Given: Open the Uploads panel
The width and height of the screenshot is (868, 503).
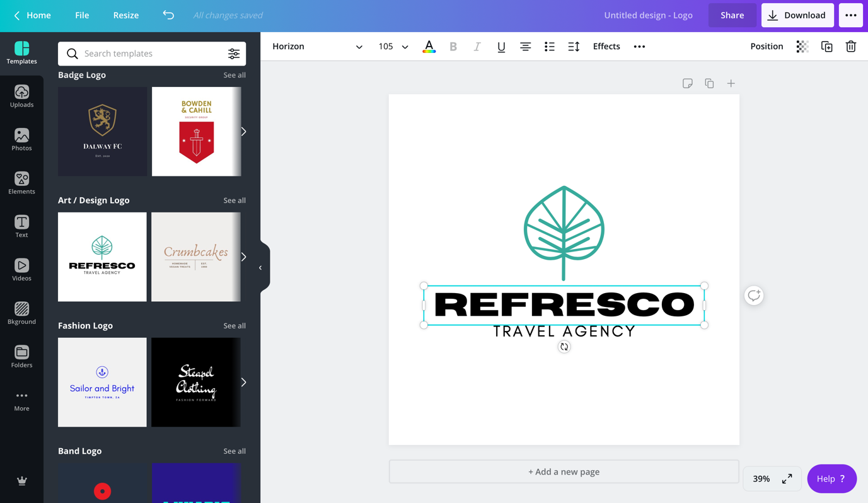Looking at the screenshot, I should 21,96.
